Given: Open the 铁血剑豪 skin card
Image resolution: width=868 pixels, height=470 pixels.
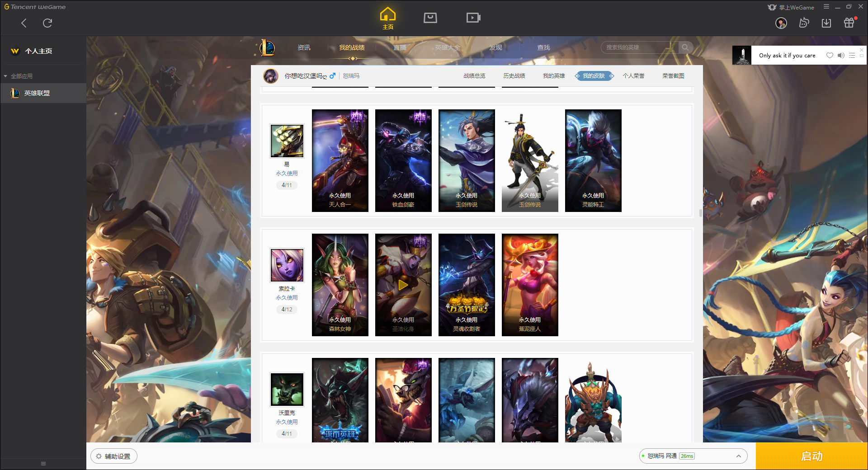Looking at the screenshot, I should 403,160.
